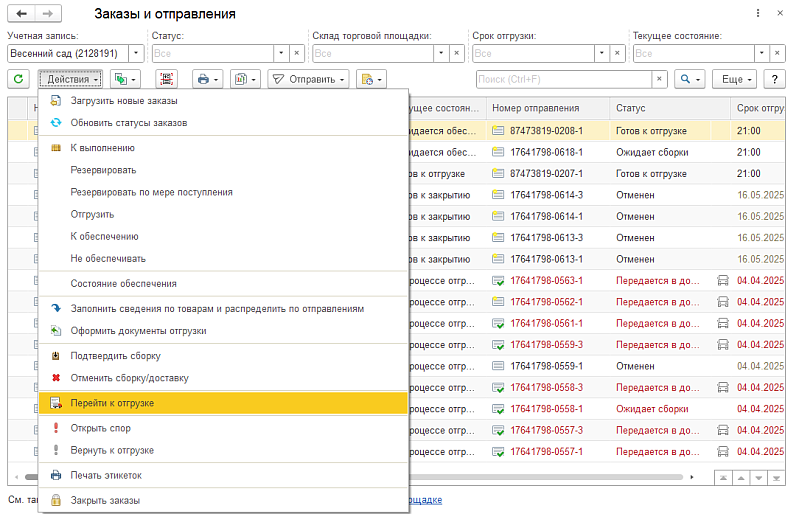Screen dimensions: 799x514
Task: Sort by Статус column header
Action: [x=670, y=108]
